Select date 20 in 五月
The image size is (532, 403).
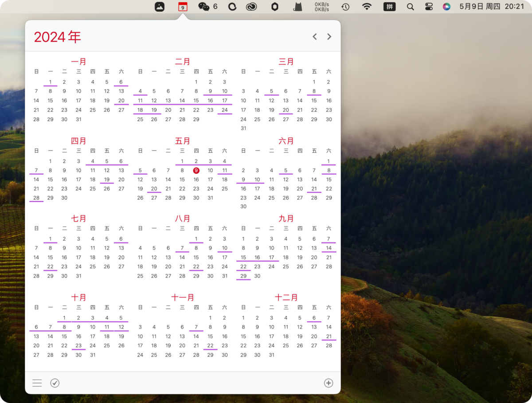(x=154, y=189)
